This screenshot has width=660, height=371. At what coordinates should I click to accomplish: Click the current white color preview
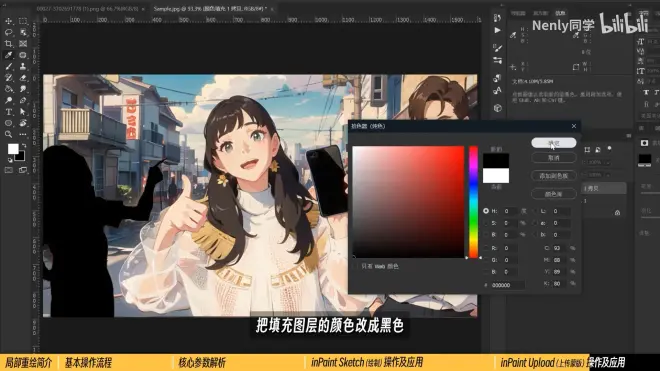pyautogui.click(x=496, y=176)
